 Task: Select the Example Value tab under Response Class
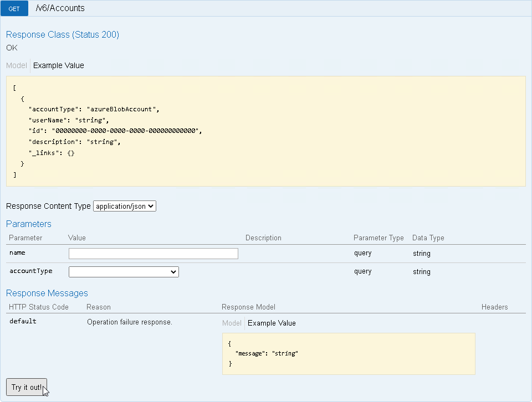(59, 65)
